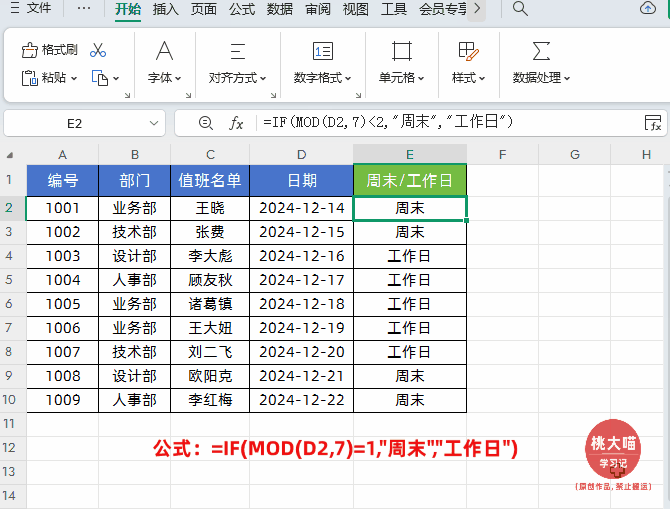Click cell containing 李大彪

(210, 256)
